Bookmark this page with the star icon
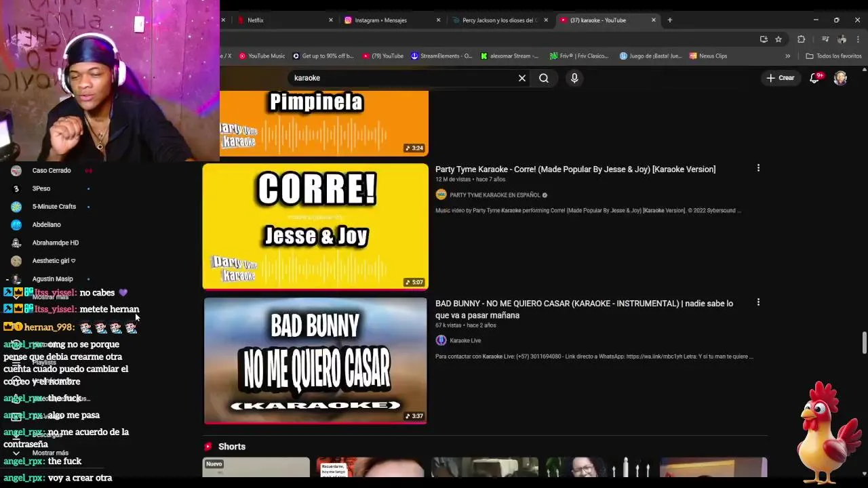868x488 pixels. point(778,39)
